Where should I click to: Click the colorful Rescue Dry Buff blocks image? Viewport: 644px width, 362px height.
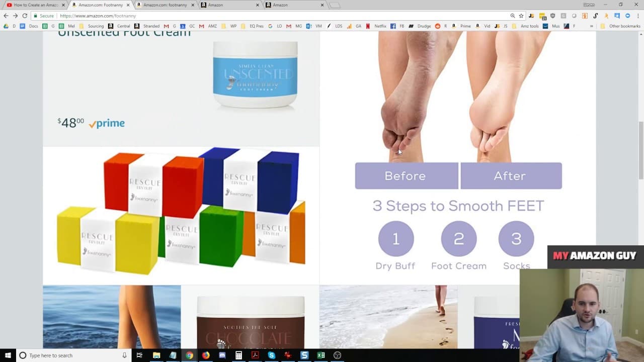coord(181,211)
